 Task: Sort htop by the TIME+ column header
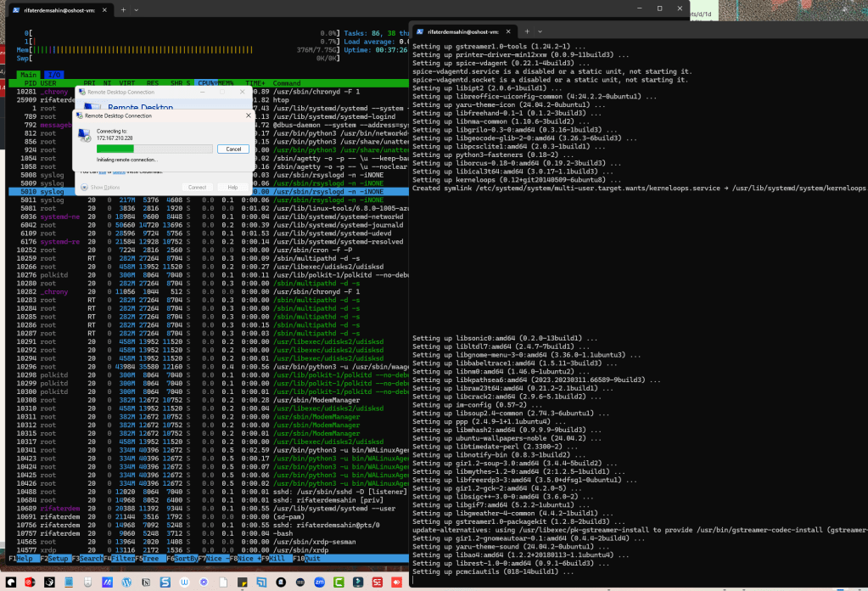255,83
